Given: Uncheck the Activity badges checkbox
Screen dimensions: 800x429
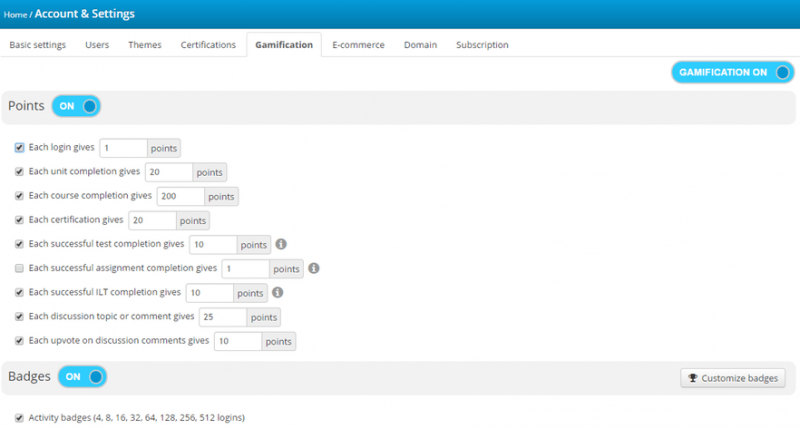Looking at the screenshot, I should 19,418.
